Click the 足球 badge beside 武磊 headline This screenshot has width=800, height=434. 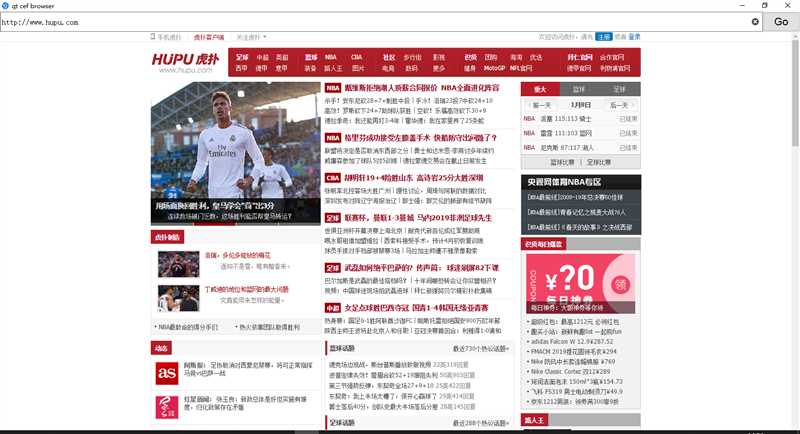[333, 268]
